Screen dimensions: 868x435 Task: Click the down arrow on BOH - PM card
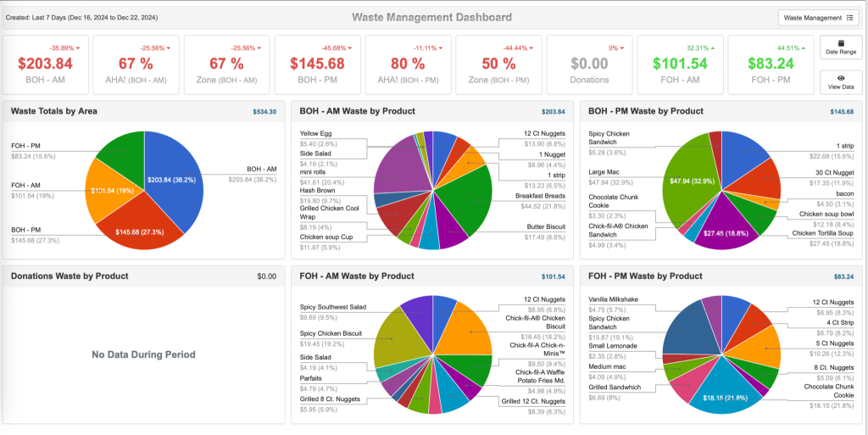coord(348,48)
